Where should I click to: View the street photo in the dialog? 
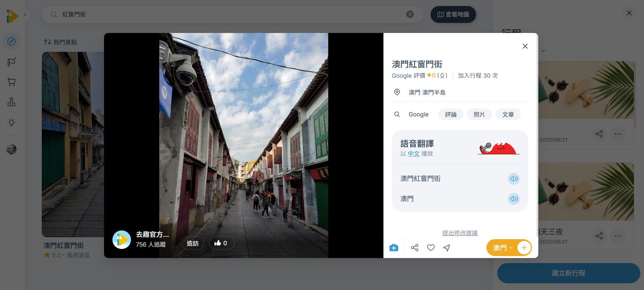pos(244,145)
